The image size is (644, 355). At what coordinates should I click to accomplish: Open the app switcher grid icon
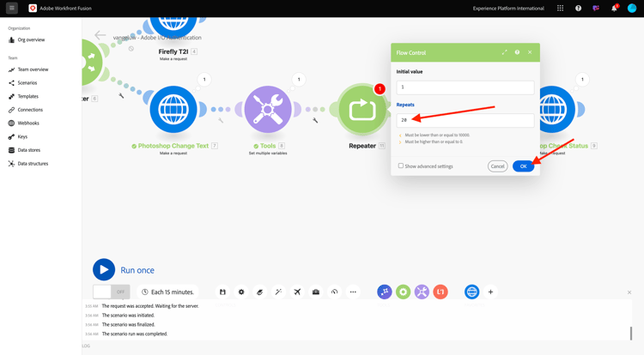point(560,9)
